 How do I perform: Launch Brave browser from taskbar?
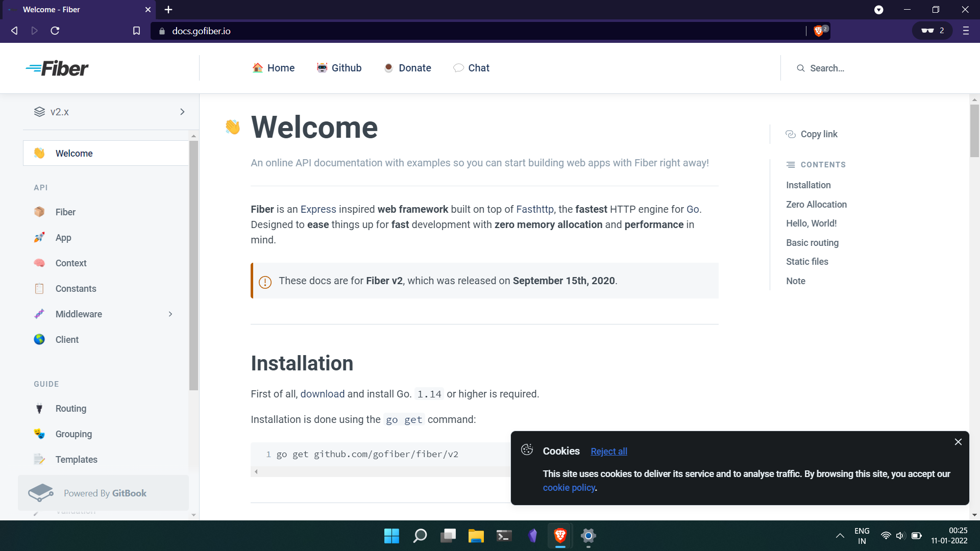pos(559,536)
